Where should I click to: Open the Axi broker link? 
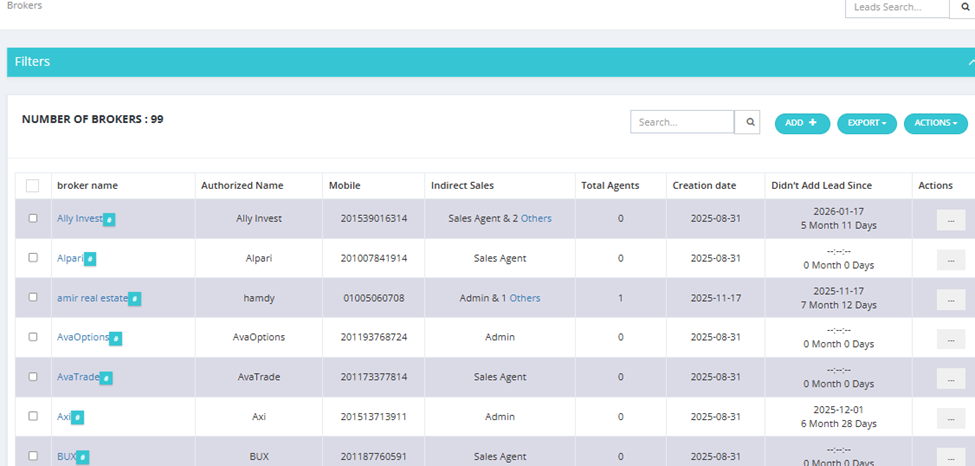[64, 417]
